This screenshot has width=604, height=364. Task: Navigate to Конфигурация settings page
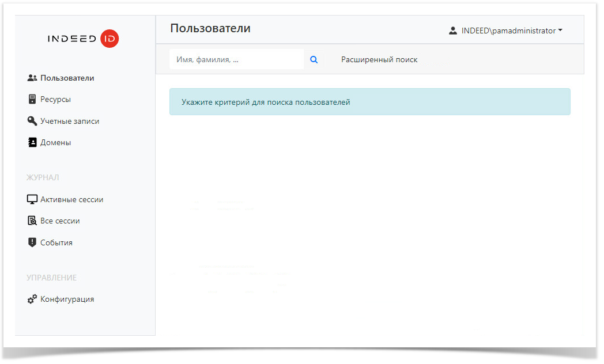tap(67, 299)
